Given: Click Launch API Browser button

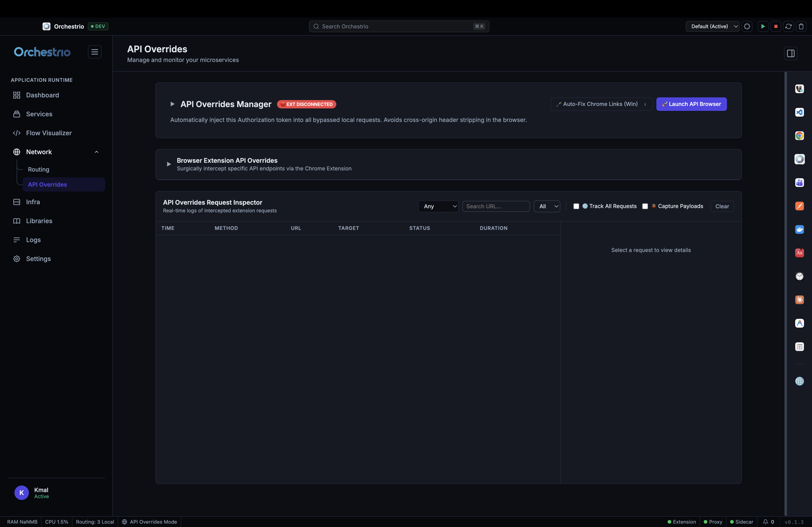Looking at the screenshot, I should (691, 104).
